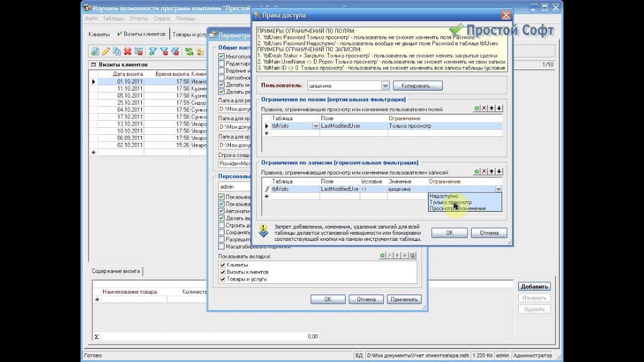Move field restriction rule up
644x362 pixels.
(492, 108)
